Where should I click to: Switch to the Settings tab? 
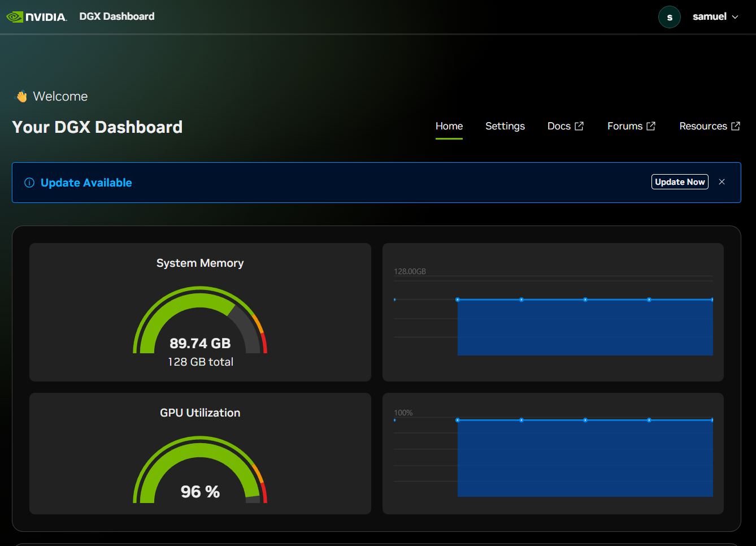(505, 126)
